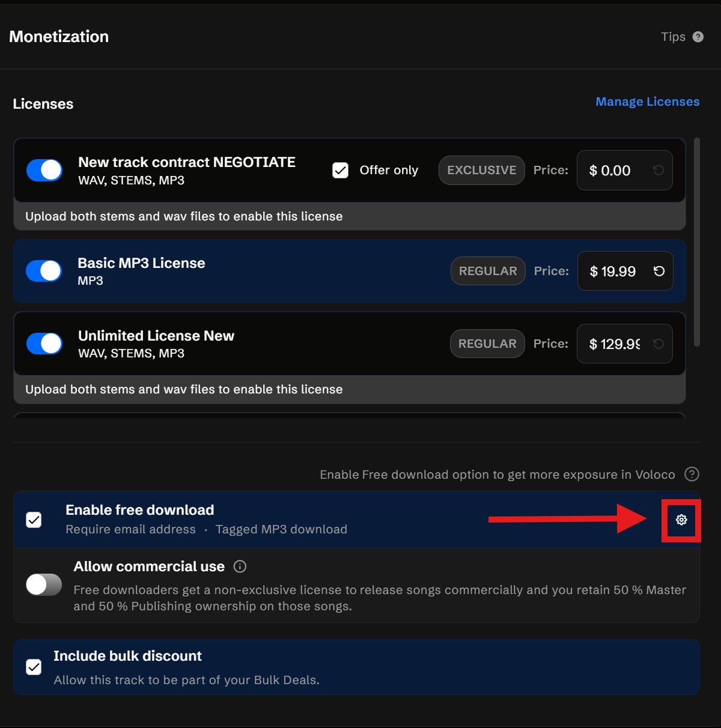Reset the Unlimited License New price
The width and height of the screenshot is (721, 728).
[x=659, y=344]
